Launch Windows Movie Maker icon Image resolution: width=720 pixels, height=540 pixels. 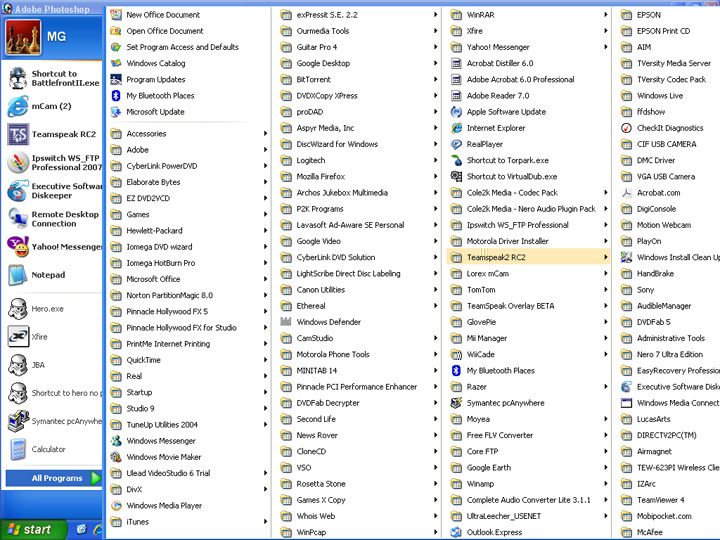coord(116,457)
